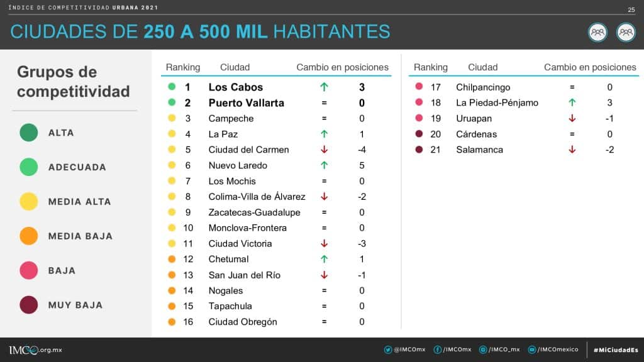This screenshot has width=644, height=362.
Task: Click the up arrow in the La Paz row
Action: click(324, 134)
